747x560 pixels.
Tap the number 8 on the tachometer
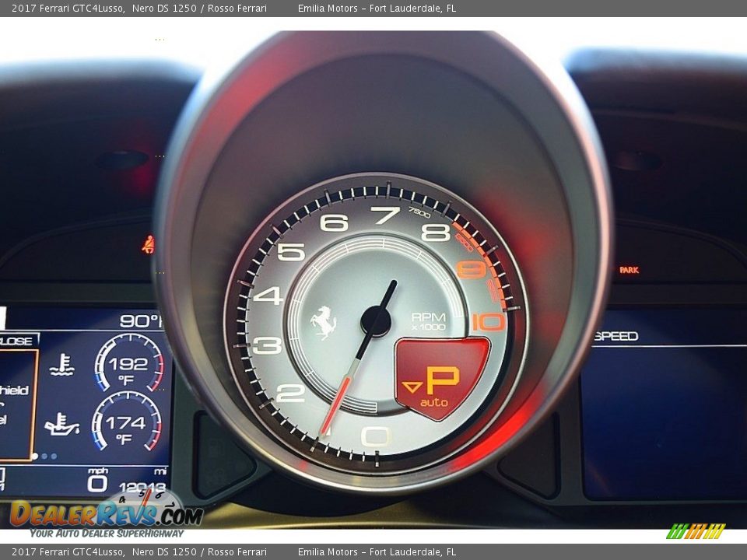(436, 233)
